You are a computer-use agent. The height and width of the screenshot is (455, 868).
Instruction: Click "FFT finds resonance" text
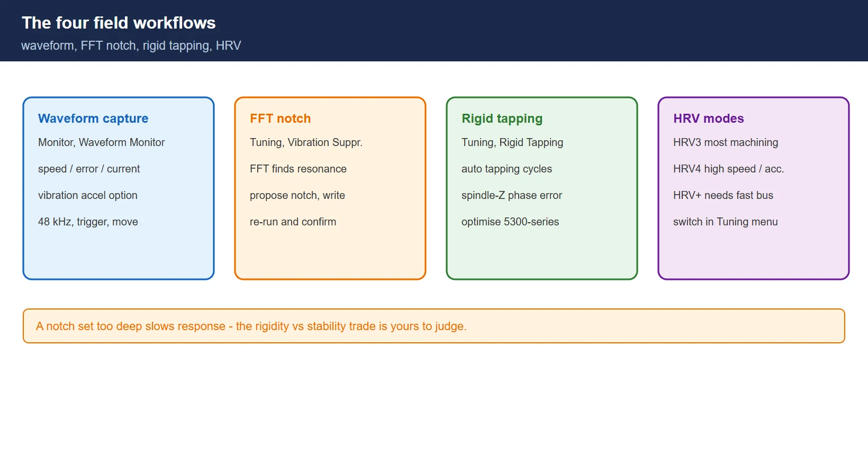(298, 169)
